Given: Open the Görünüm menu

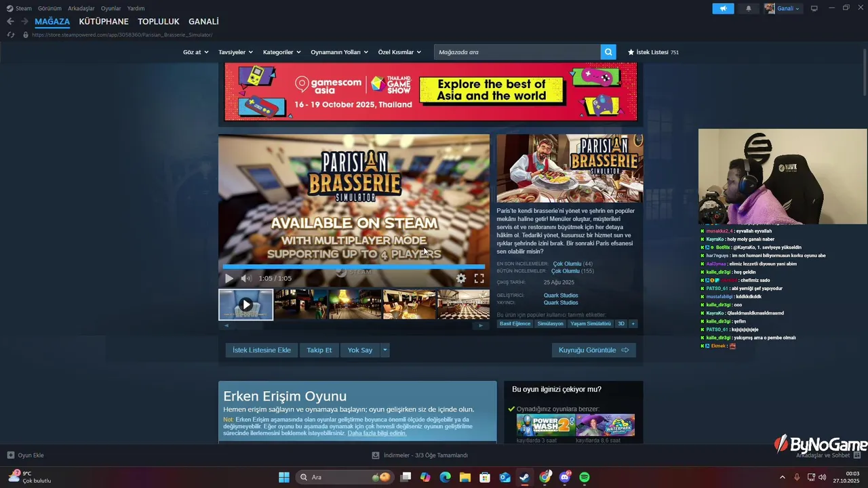Looking at the screenshot, I should point(50,8).
